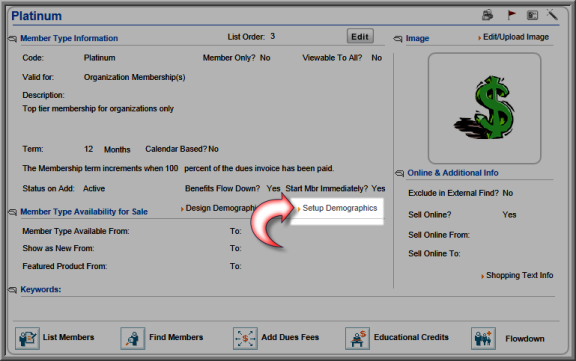Click the Educational Credits icon
Viewport: 576px width, 361px height.
(357, 338)
